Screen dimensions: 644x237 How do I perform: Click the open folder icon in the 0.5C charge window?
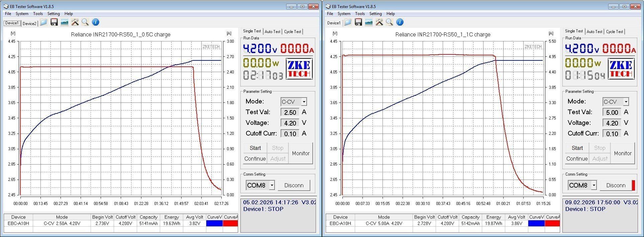[43, 22]
